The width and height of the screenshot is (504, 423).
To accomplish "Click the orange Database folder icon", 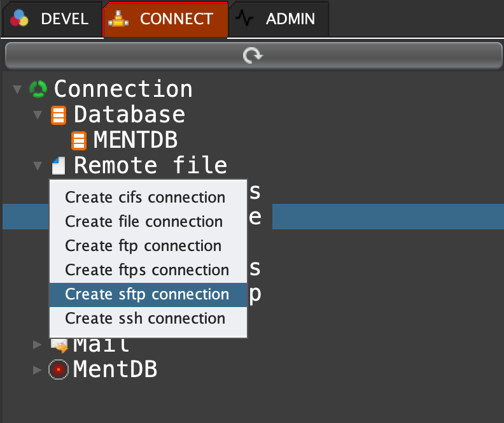I will tap(59, 115).
